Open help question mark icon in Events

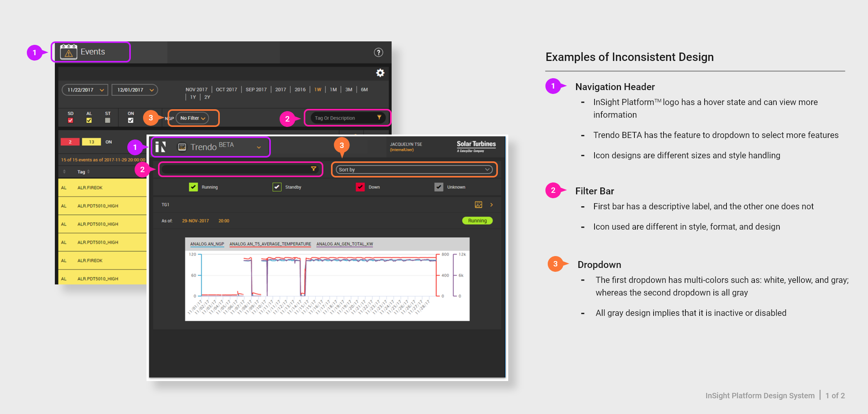378,53
